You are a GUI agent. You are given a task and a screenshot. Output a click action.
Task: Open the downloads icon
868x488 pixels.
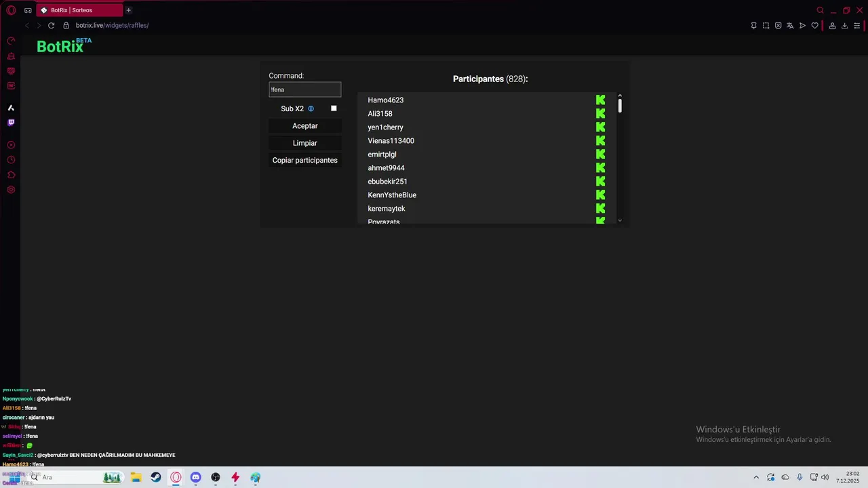click(844, 26)
